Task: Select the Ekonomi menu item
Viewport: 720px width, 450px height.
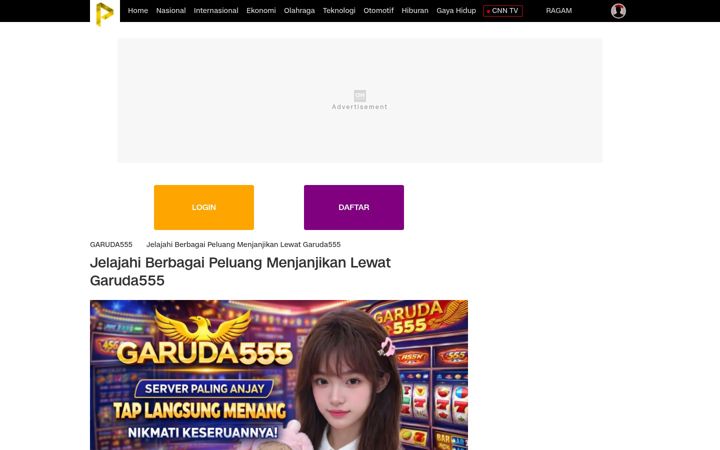Action: tap(261, 11)
